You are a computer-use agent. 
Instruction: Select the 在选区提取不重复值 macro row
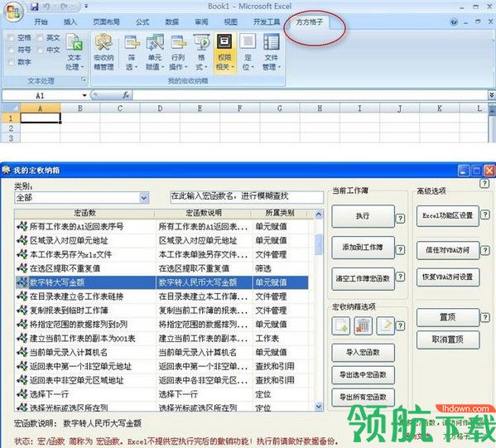[x=161, y=268]
